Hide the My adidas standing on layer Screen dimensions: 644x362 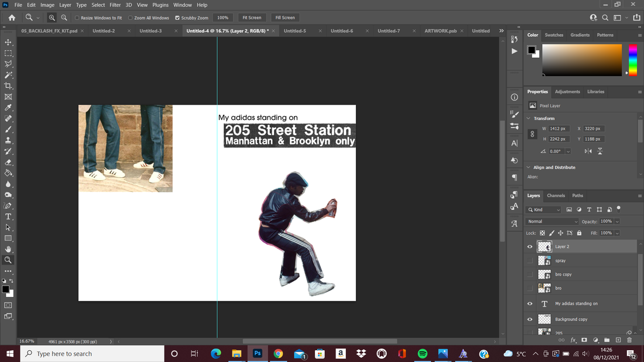click(530, 304)
